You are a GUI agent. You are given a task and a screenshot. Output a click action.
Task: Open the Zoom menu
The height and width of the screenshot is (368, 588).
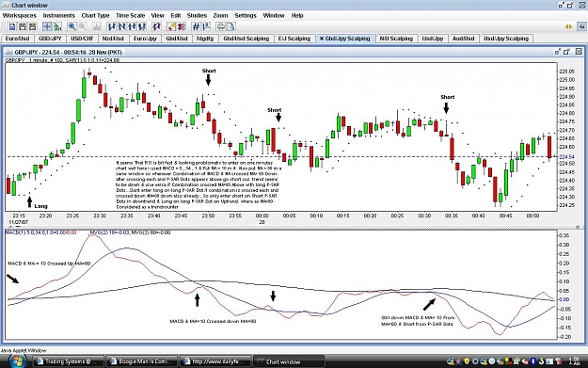tap(220, 15)
